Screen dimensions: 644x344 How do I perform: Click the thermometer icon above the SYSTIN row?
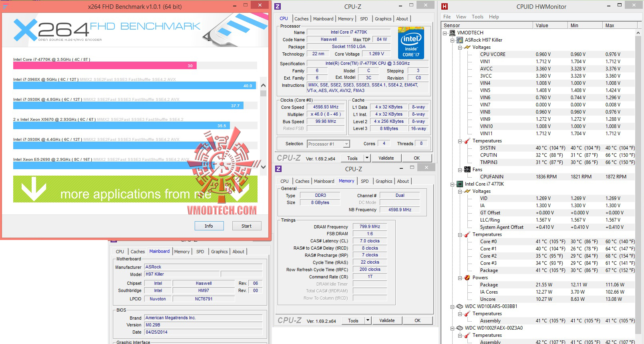click(467, 141)
